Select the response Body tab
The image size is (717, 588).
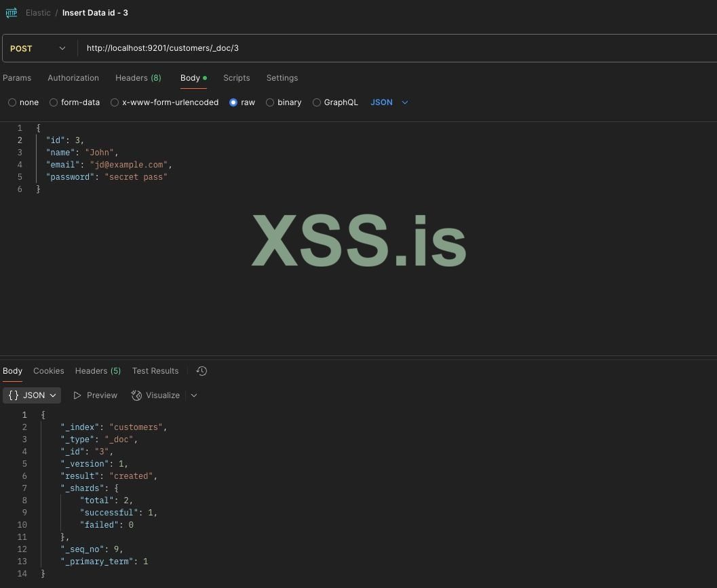(x=12, y=371)
